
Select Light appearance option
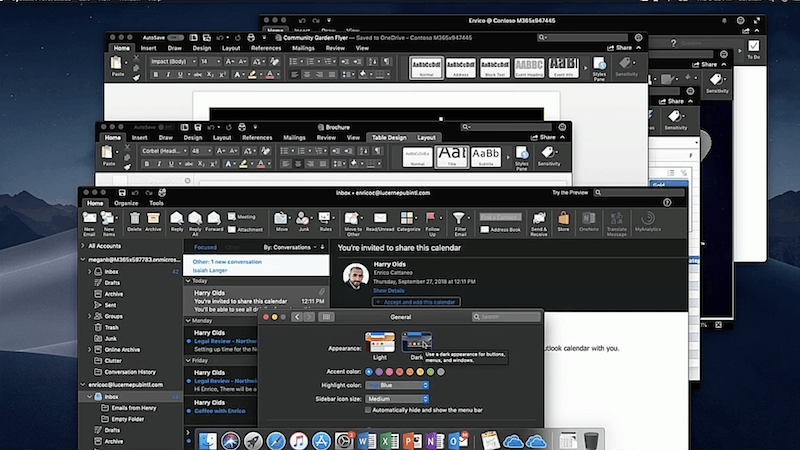pos(380,342)
